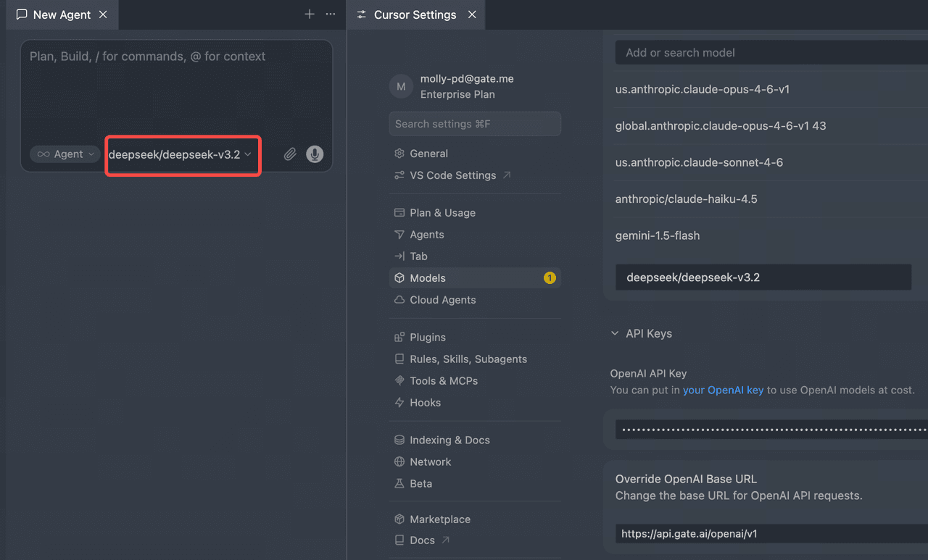This screenshot has height=560, width=928.
Task: Click the Override OpenAI Base URL field
Action: tap(771, 534)
